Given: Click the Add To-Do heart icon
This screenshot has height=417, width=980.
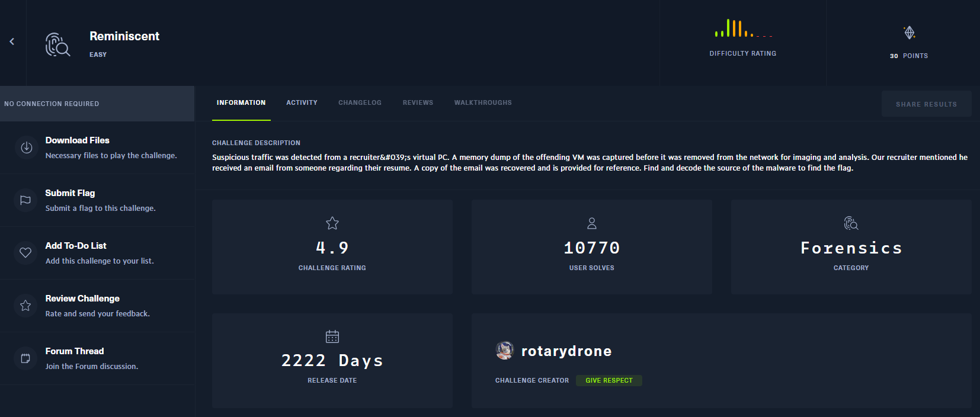Looking at the screenshot, I should (25, 253).
